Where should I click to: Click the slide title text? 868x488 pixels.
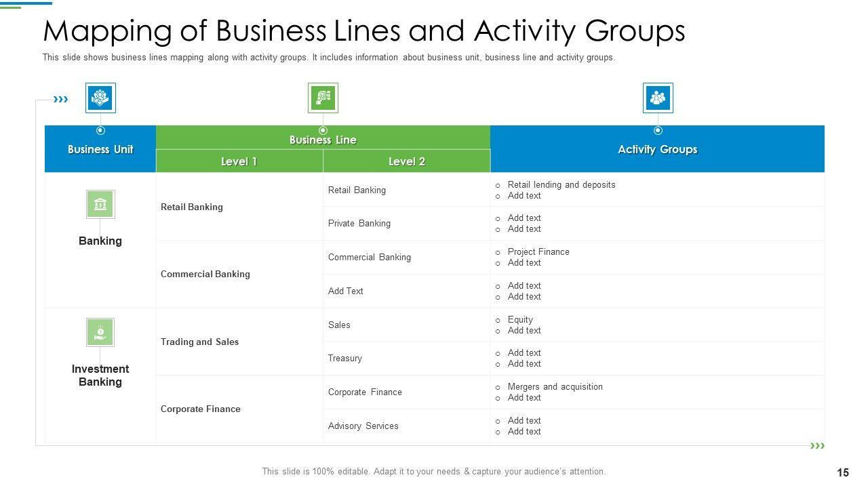point(363,30)
